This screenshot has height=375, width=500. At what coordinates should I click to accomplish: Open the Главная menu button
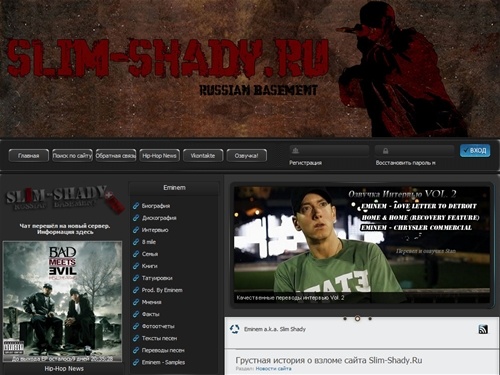(29, 156)
